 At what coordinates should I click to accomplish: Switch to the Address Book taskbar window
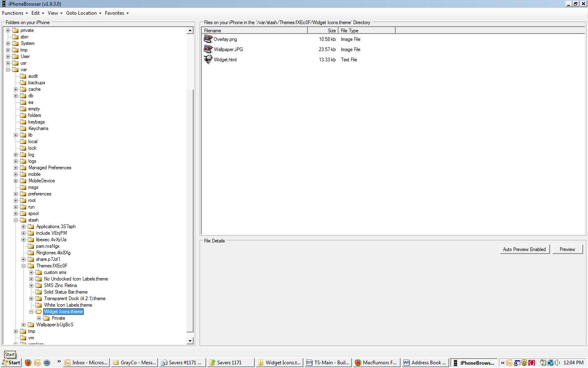[425, 363]
